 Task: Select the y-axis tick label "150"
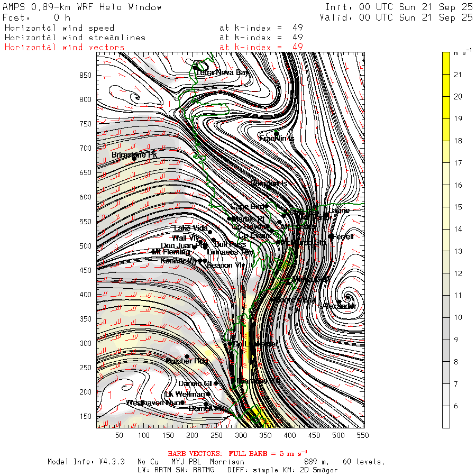point(85,417)
